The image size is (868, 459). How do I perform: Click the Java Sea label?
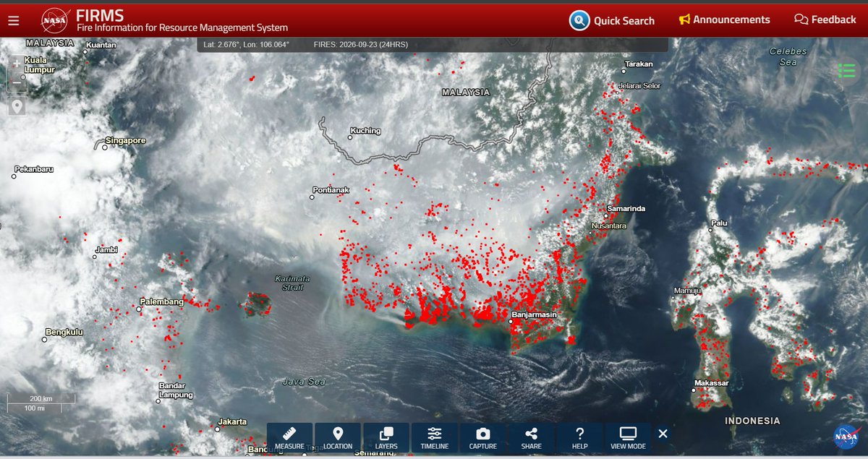pyautogui.click(x=304, y=381)
